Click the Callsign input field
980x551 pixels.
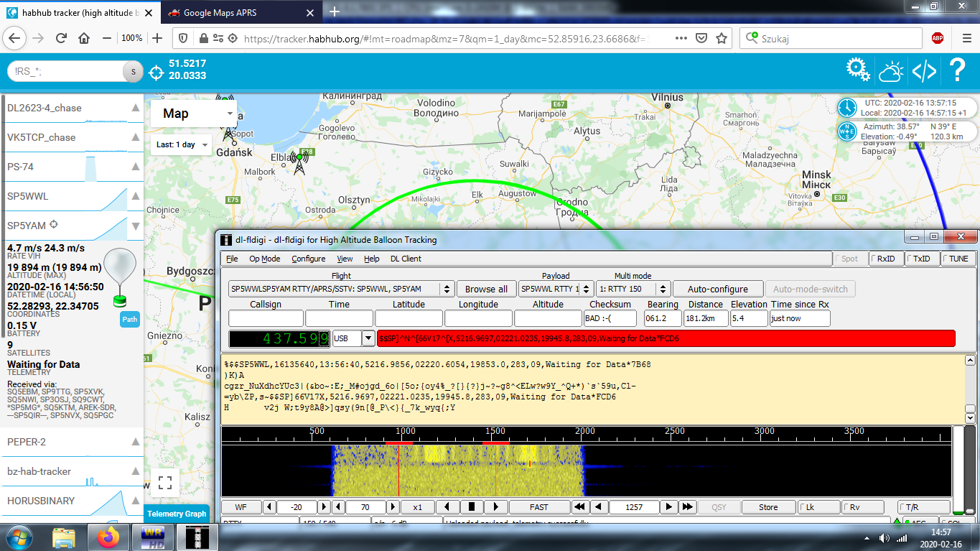(x=266, y=318)
